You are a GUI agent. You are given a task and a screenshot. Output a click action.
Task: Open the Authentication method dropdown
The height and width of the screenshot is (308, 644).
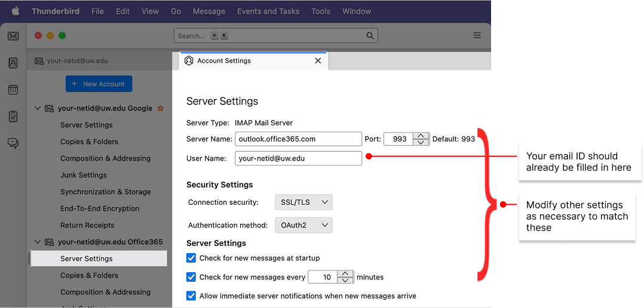(x=303, y=225)
